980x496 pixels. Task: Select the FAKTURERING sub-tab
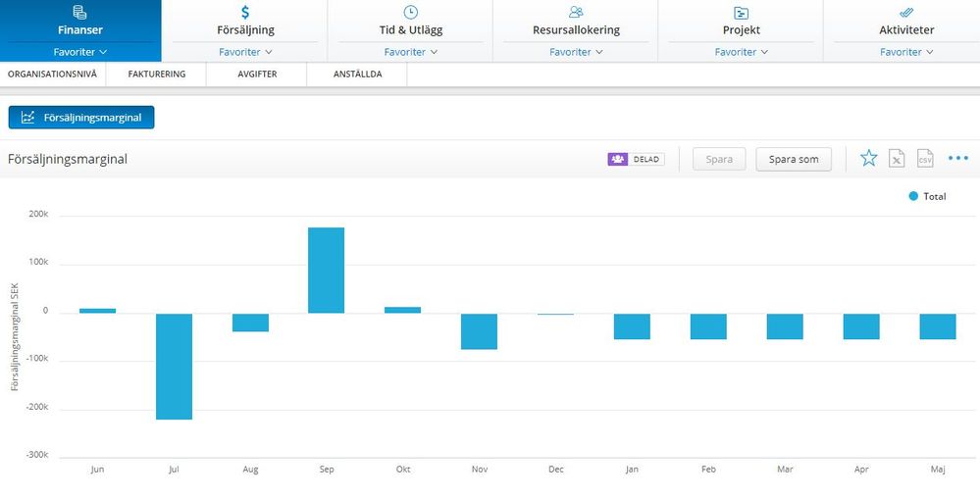click(x=156, y=74)
